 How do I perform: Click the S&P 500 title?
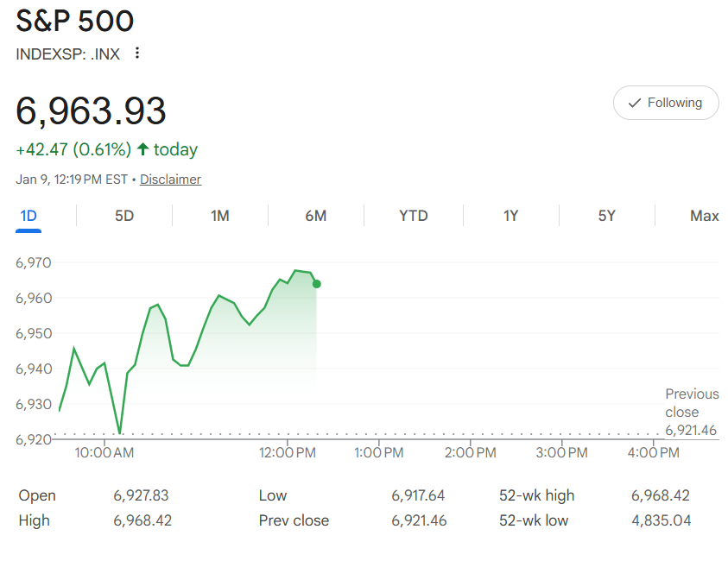[75, 22]
